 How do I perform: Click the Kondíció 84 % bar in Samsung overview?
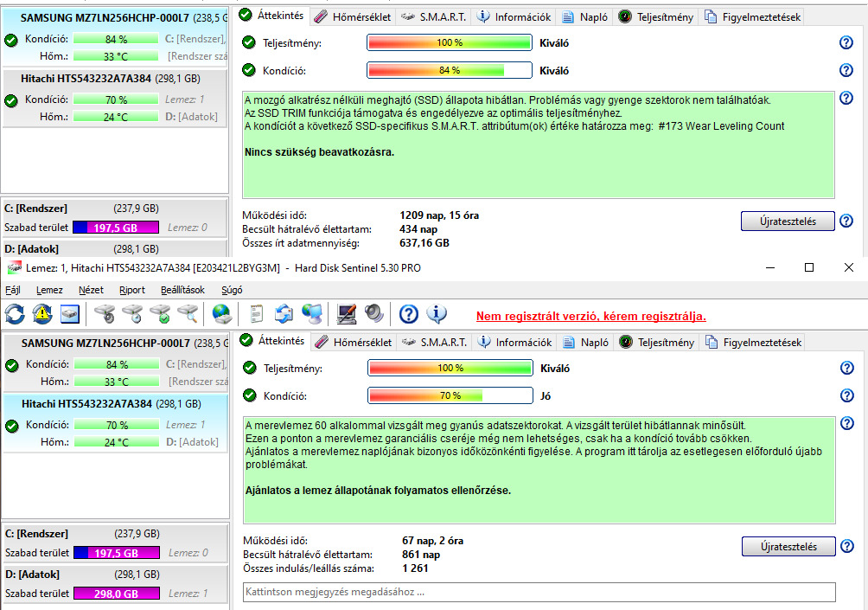(449, 70)
